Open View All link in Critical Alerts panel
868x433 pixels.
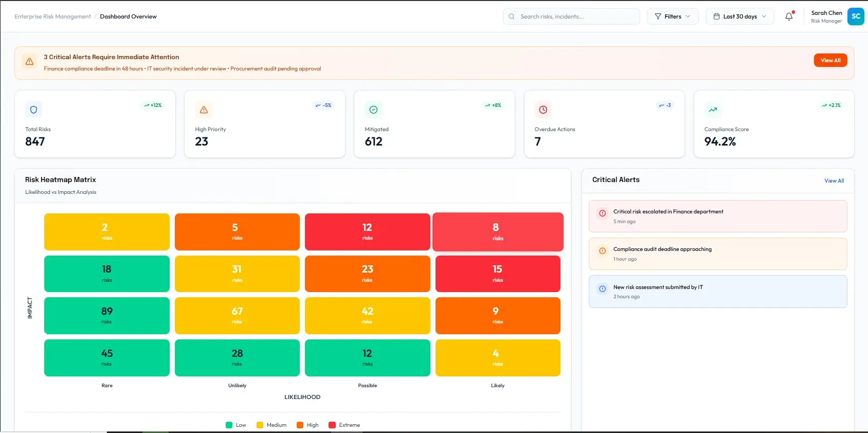pyautogui.click(x=834, y=181)
